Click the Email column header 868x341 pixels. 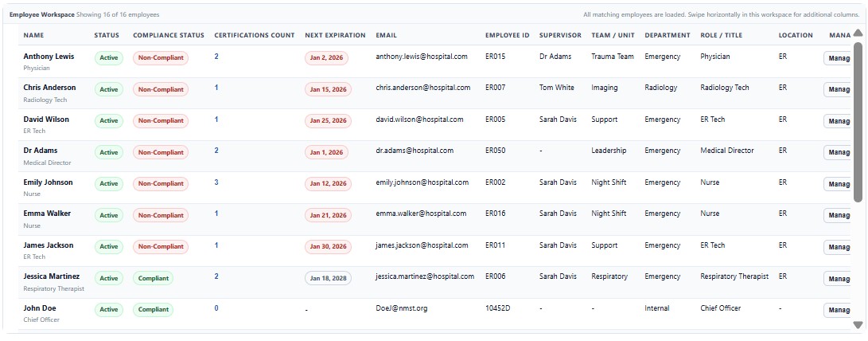(387, 35)
